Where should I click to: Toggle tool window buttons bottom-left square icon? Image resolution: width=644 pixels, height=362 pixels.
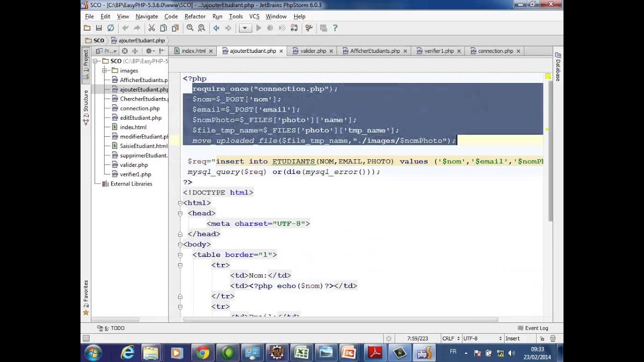(x=86, y=338)
